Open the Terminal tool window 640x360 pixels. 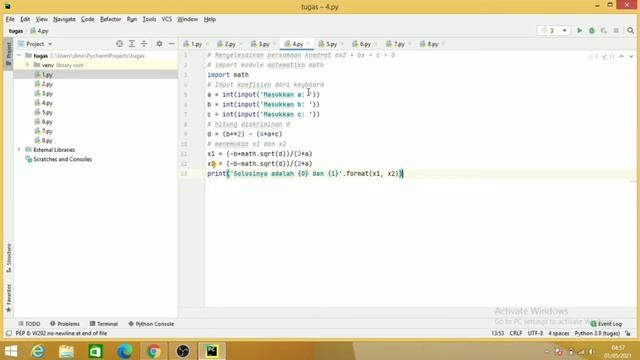(104, 324)
